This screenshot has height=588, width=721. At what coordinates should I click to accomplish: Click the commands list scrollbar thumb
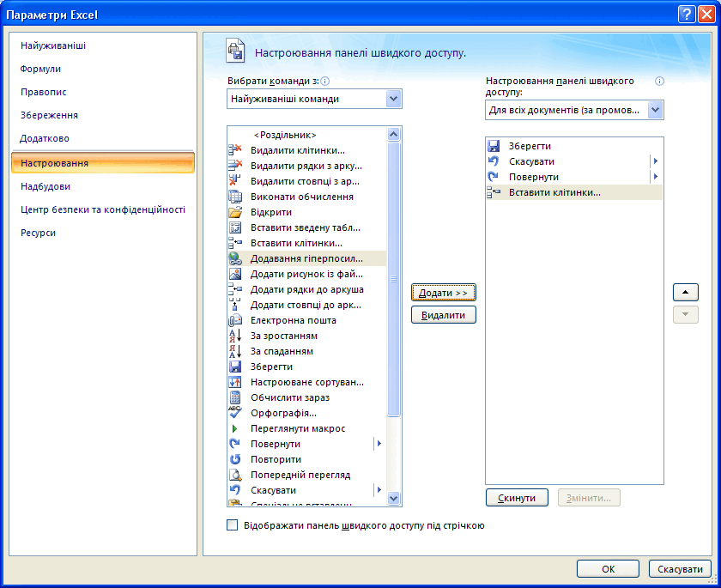(394, 280)
